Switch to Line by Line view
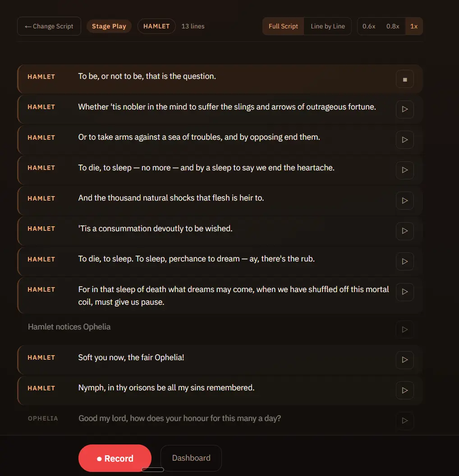The width and height of the screenshot is (459, 476). coord(327,26)
